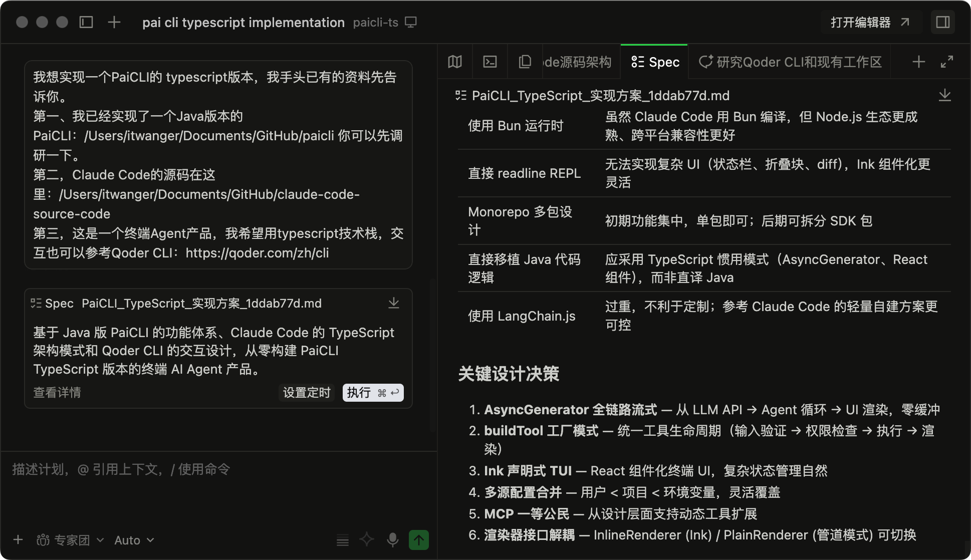Click the 多源配置合并 list item
This screenshot has width=971, height=560.
coord(632,492)
